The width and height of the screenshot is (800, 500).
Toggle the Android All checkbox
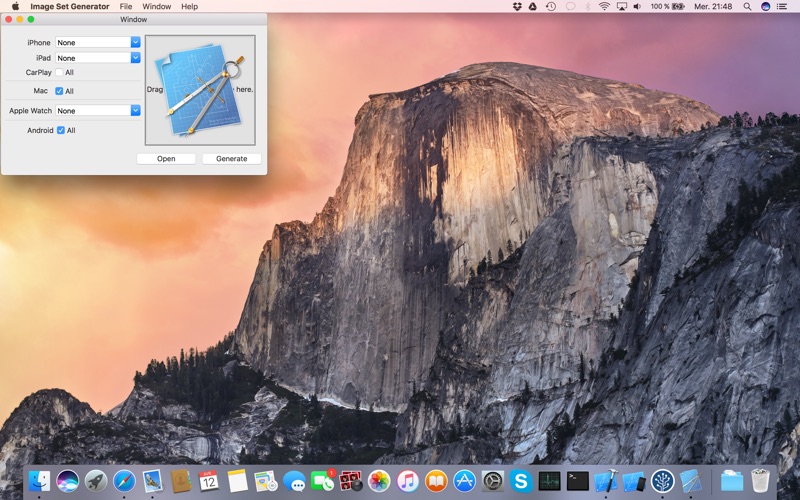point(61,130)
